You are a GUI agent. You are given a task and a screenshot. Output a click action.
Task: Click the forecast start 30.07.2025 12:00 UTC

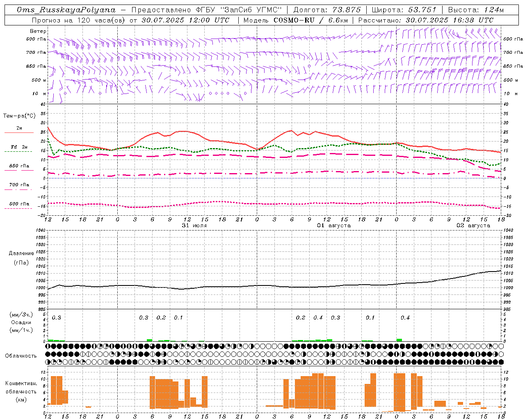[186, 20]
